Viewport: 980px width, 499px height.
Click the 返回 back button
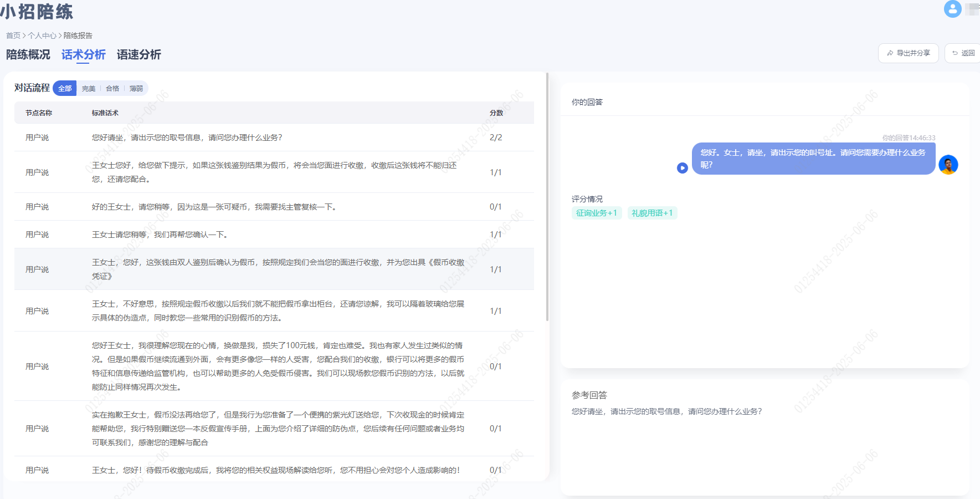click(963, 53)
